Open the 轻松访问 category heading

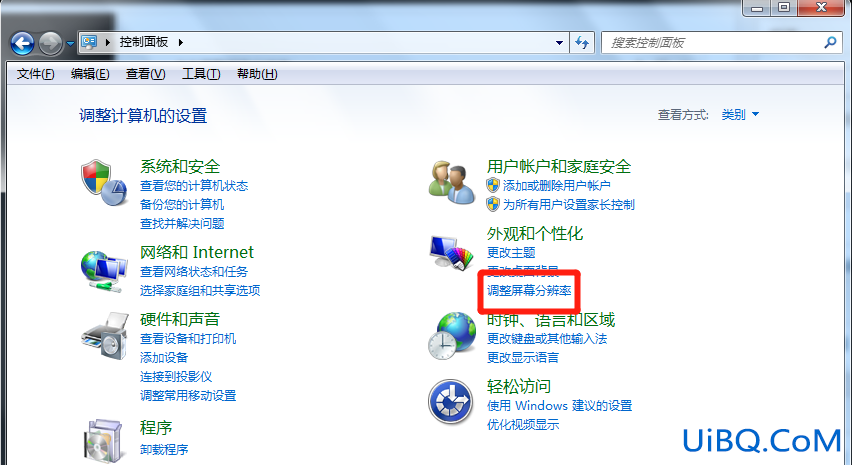(519, 386)
